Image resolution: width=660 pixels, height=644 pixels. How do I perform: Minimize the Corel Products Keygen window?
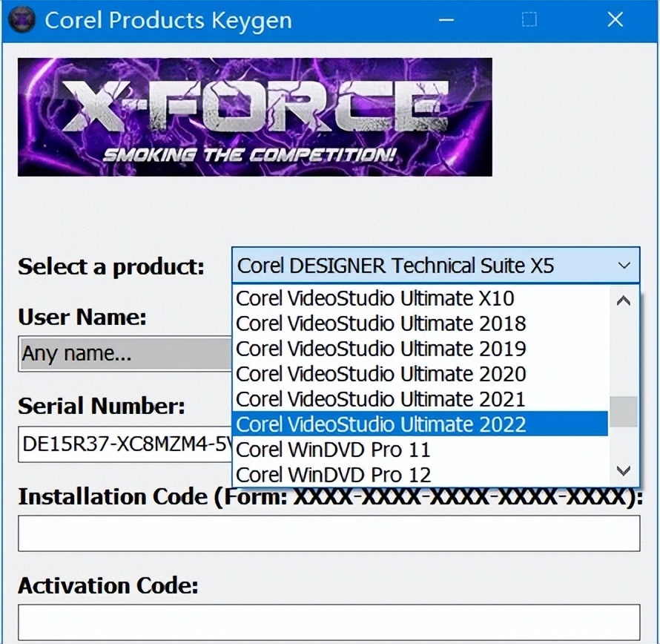(446, 20)
